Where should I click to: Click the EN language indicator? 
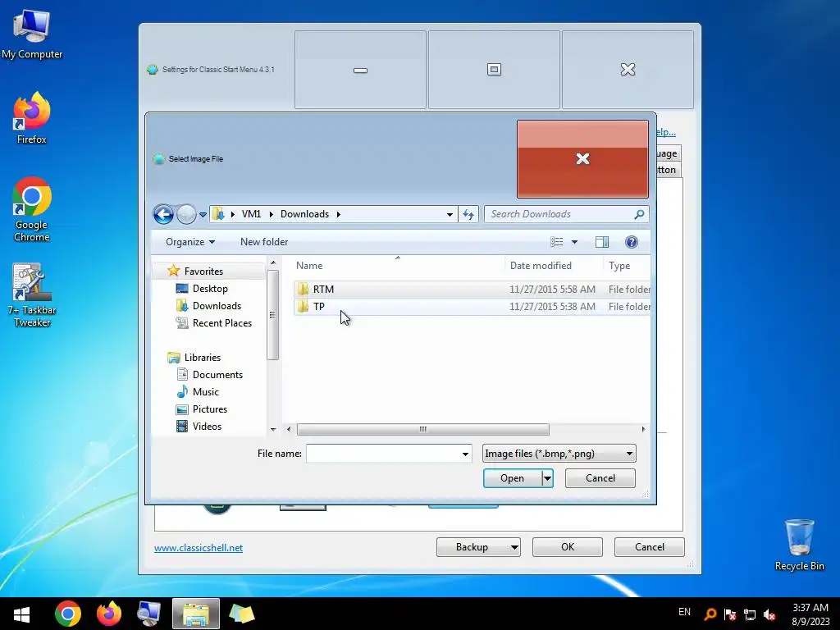point(684,612)
